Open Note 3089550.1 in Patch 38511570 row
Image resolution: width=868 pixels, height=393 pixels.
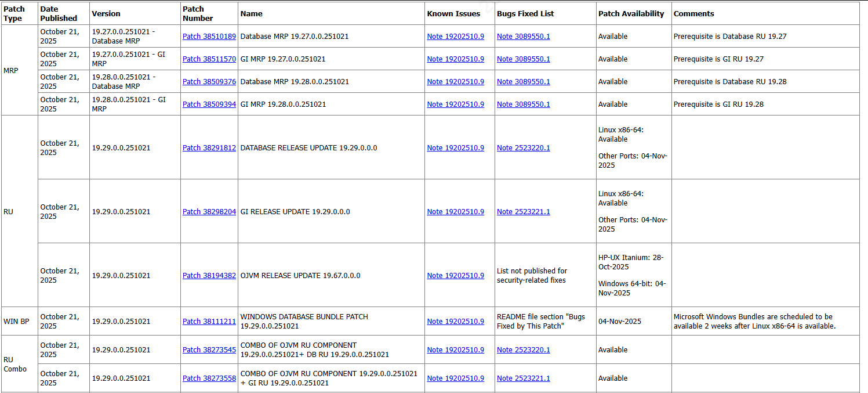click(x=524, y=59)
